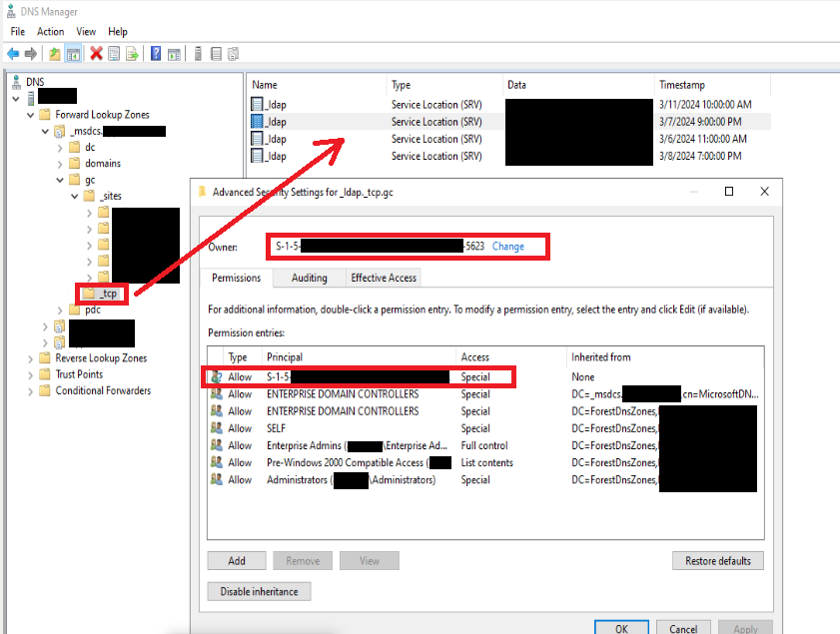
Task: Collapse the _sites folder node
Action: click(x=75, y=196)
